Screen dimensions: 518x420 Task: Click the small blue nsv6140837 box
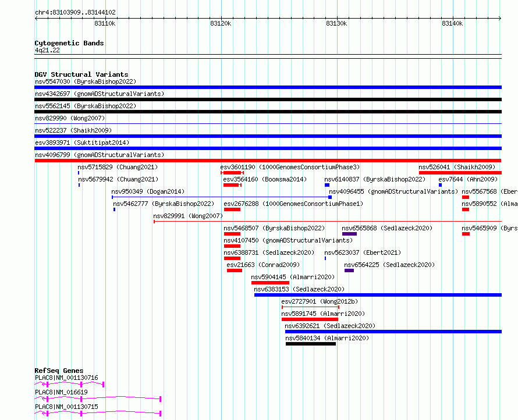pos(327,185)
